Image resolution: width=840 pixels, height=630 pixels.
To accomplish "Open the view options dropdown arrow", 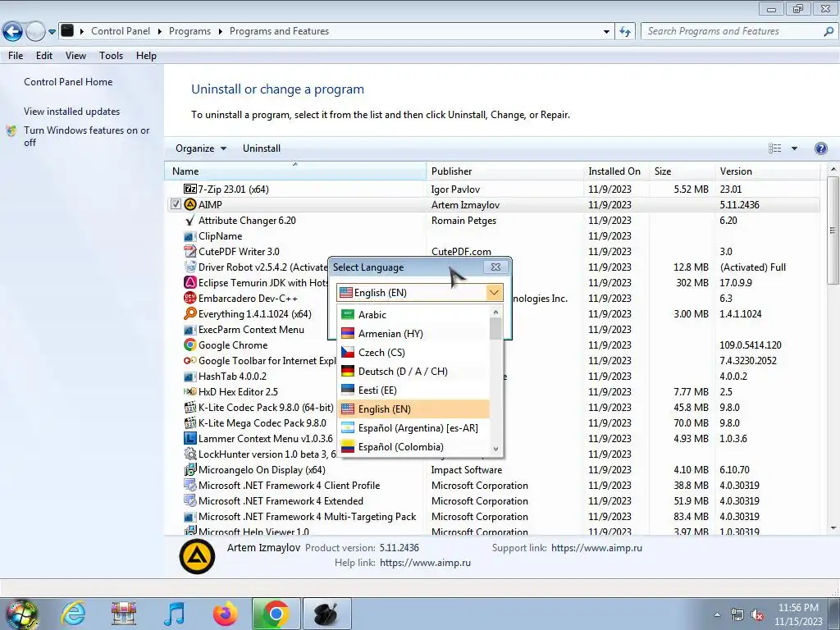I will click(794, 148).
